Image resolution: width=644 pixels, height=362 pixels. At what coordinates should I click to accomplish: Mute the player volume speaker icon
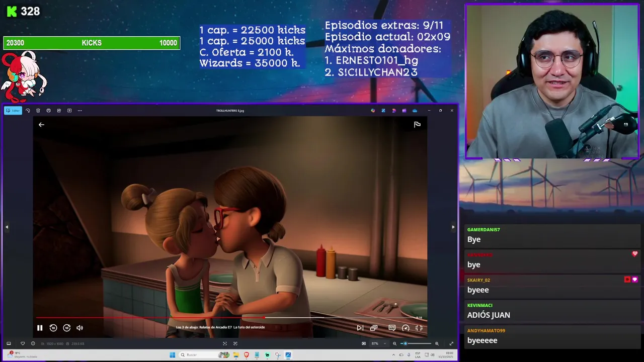coord(79,328)
